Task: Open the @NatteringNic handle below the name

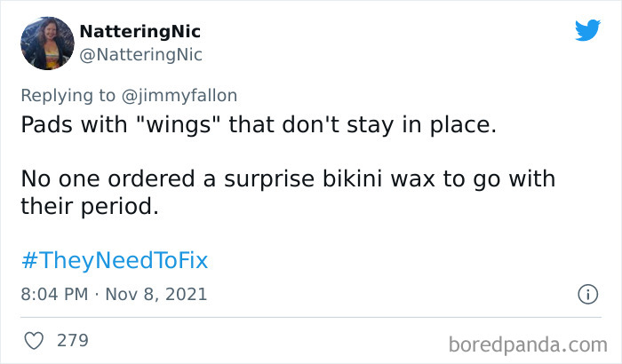Action: tap(140, 55)
